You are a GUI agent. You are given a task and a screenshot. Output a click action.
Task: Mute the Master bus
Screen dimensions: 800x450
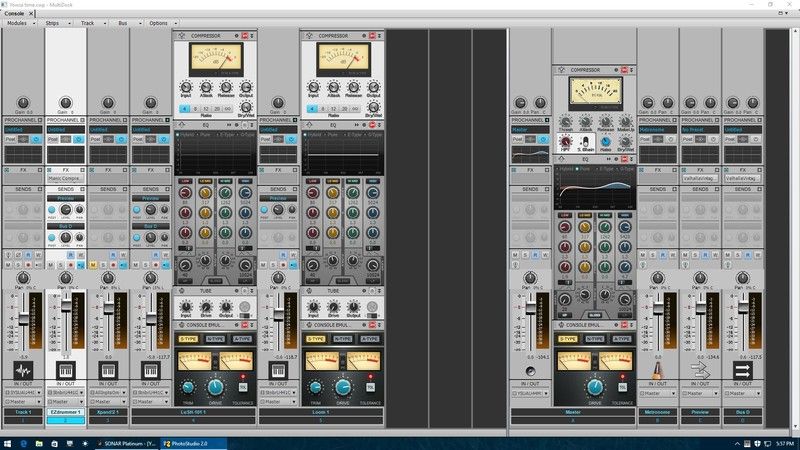(515, 255)
